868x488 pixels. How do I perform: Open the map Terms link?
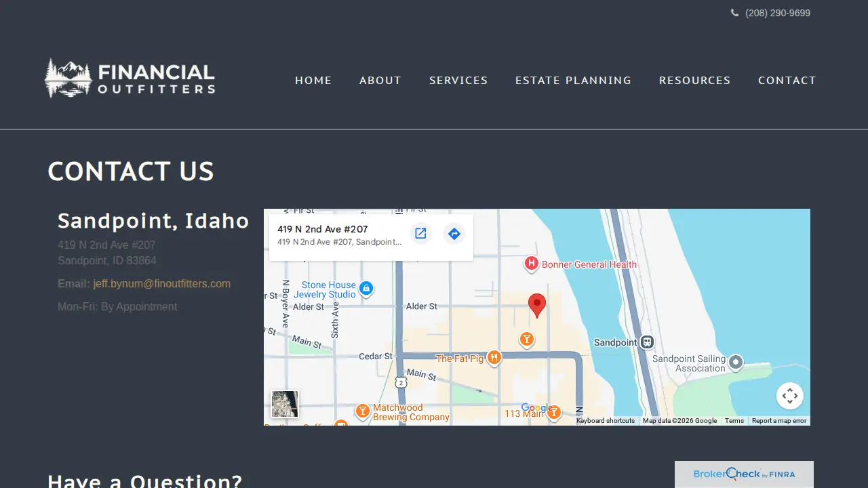tap(734, 421)
